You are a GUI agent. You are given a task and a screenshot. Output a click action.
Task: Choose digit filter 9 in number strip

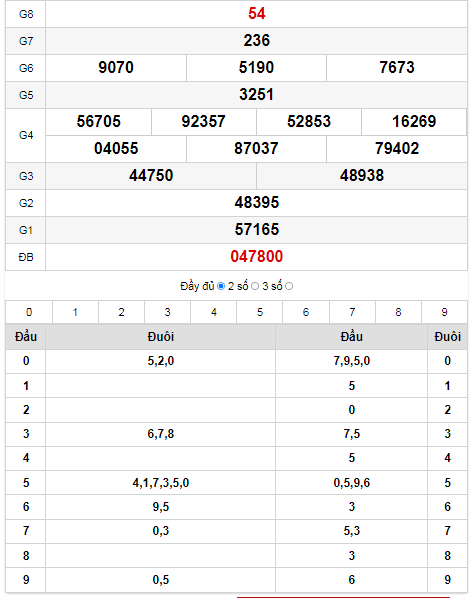click(x=444, y=312)
